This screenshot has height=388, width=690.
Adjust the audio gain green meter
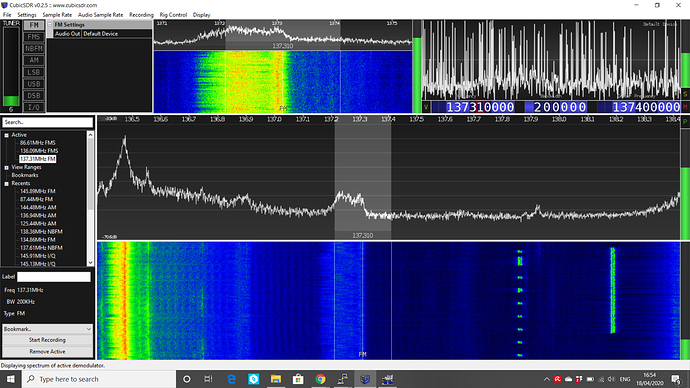point(685,54)
